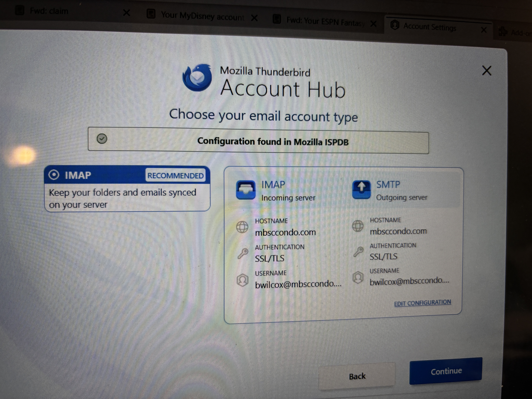
Task: Click the key icon for SMTP authentication
Action: point(358,252)
